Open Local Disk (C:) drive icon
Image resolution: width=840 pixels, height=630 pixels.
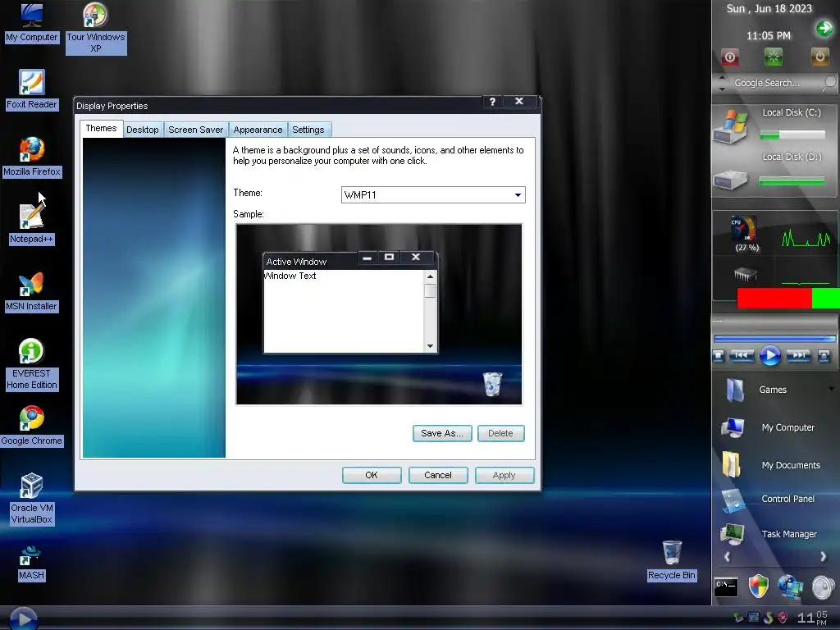click(731, 126)
